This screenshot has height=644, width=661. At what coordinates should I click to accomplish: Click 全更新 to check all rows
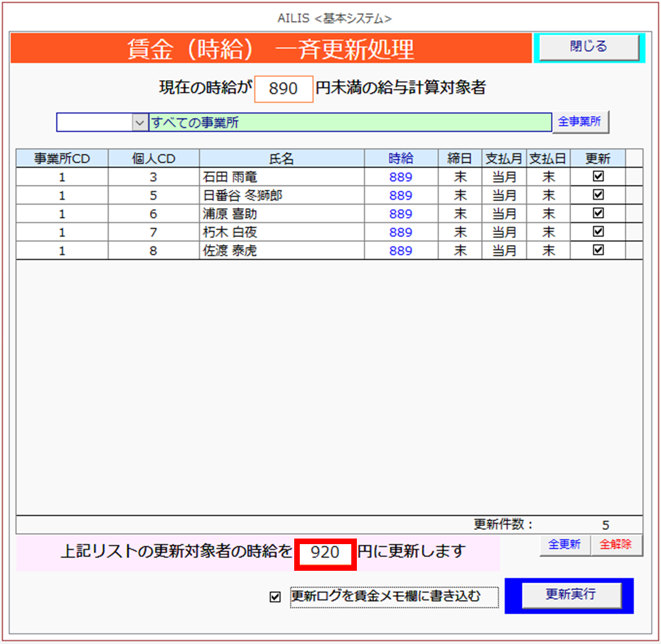click(x=564, y=545)
